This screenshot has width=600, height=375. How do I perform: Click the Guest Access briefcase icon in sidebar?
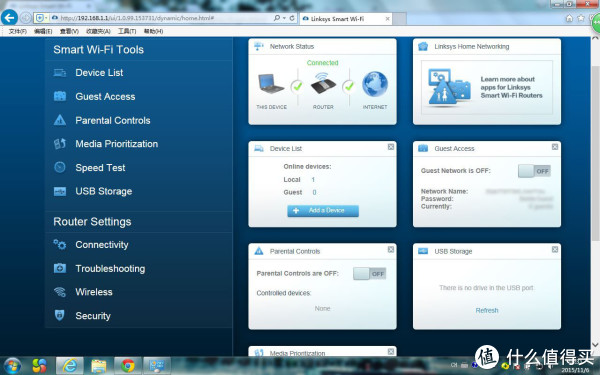[x=60, y=96]
